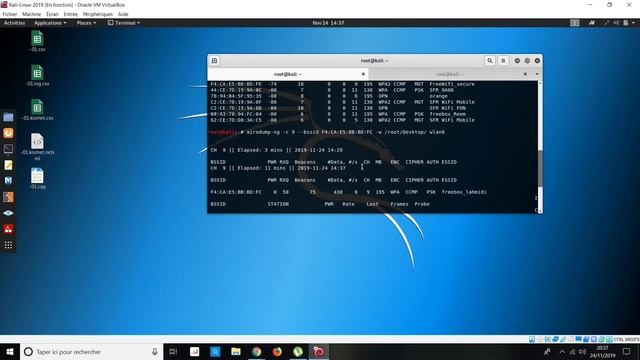The image size is (640, 360).
Task: Expand the Applications menu
Action: pyautogui.click(x=50, y=23)
